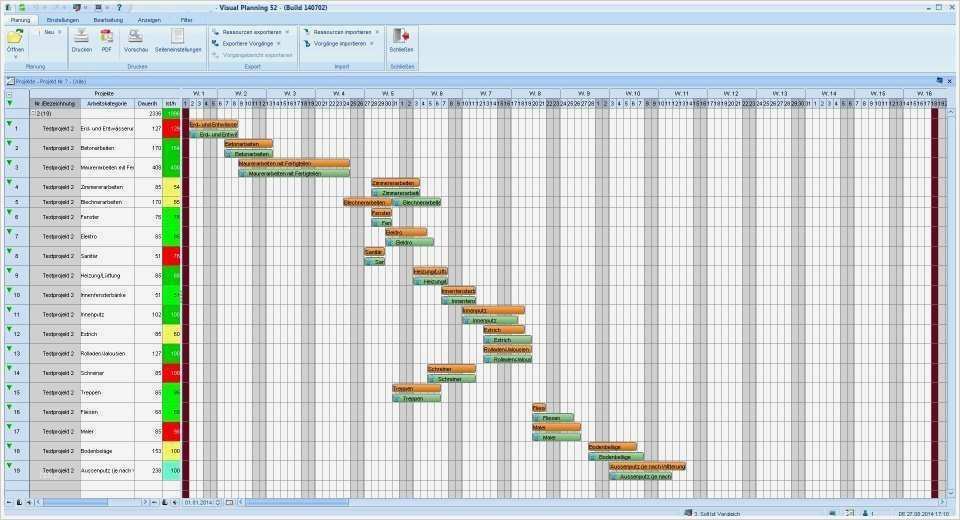
Task: Click the Drucken printer icon
Action: 81,37
